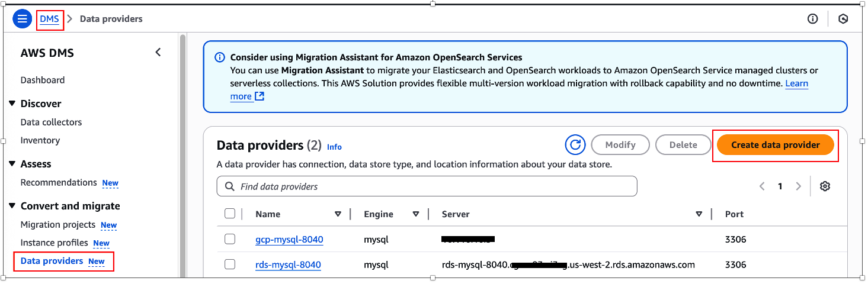Open Recommendations in the sidebar
The image size is (868, 284).
point(59,182)
